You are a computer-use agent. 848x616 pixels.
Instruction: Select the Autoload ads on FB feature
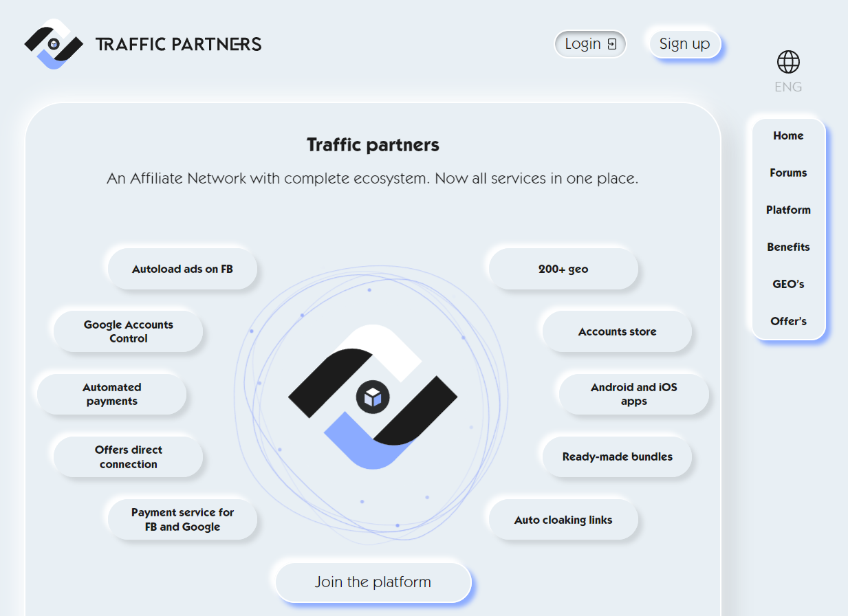tap(182, 269)
